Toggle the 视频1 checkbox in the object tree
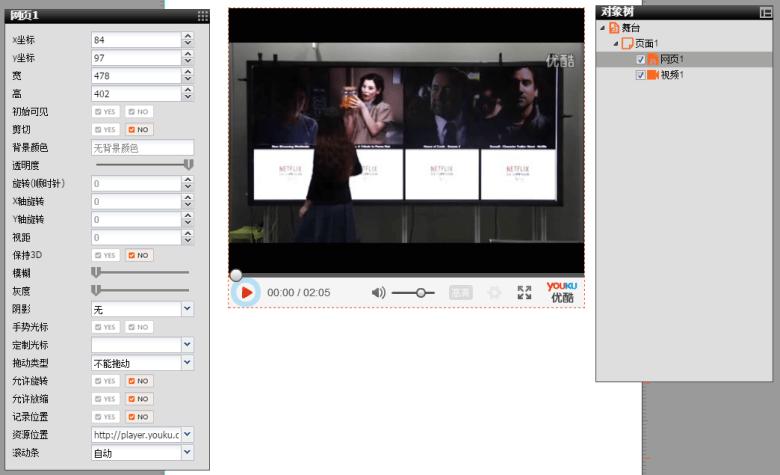This screenshot has width=780, height=475. [x=641, y=75]
